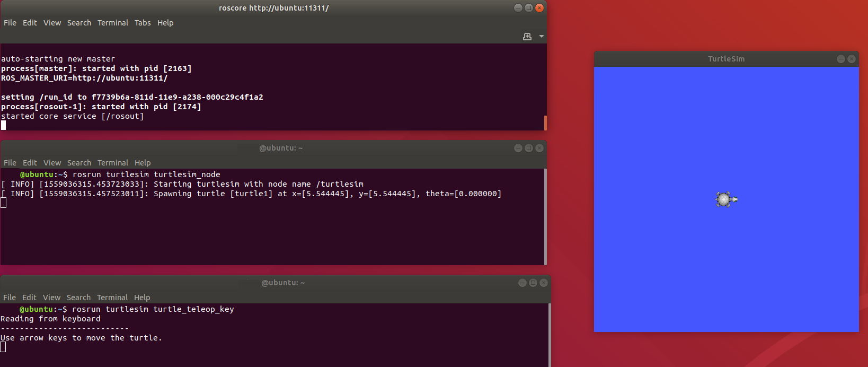The height and width of the screenshot is (367, 868).
Task: Open Edit menu in turtlesim_node terminal
Action: [30, 163]
